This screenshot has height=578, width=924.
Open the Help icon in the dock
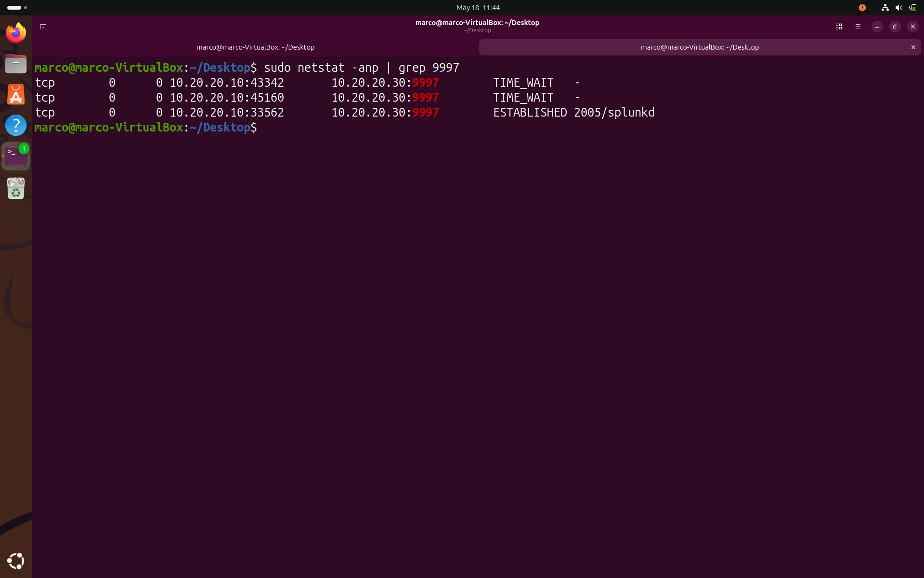point(16,125)
